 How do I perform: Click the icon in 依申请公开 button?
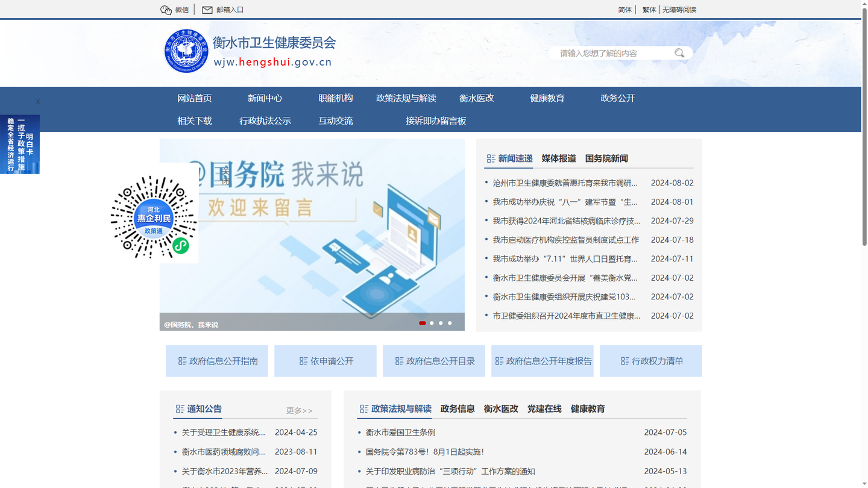303,361
